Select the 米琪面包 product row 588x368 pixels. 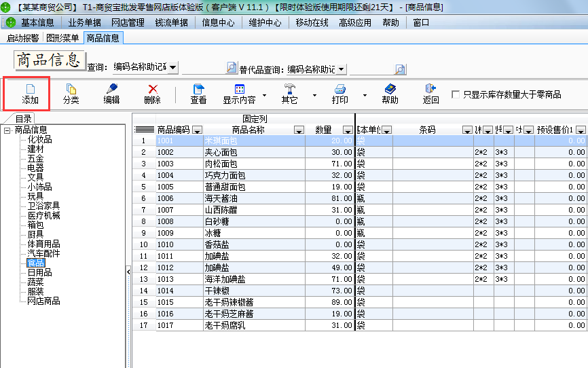tap(360, 141)
